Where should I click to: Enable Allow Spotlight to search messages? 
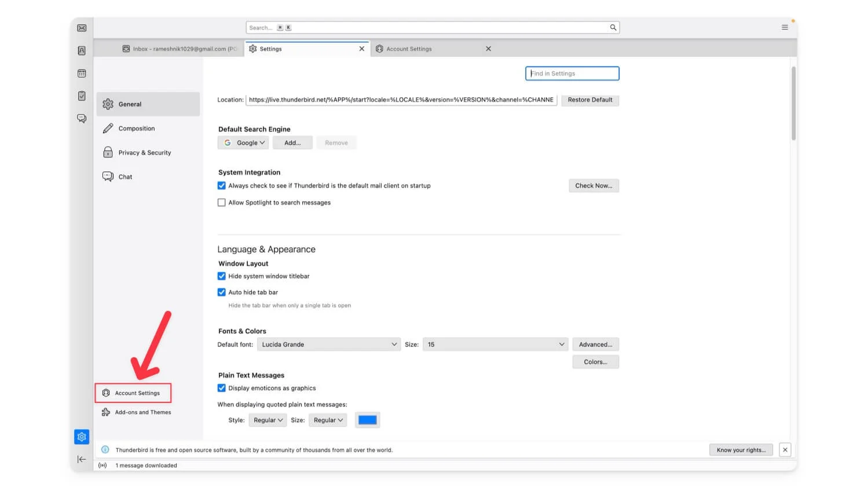[x=222, y=203]
